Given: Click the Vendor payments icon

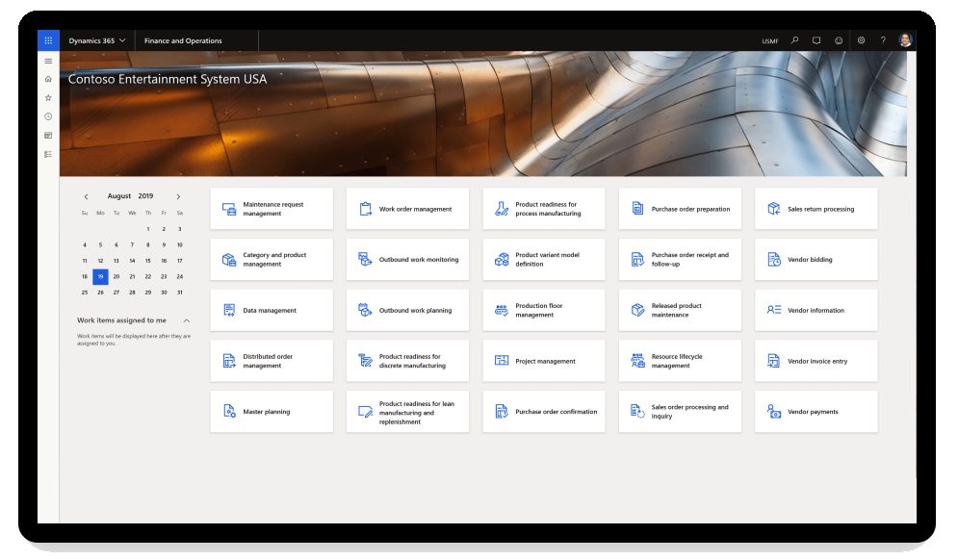Looking at the screenshot, I should (x=773, y=412).
